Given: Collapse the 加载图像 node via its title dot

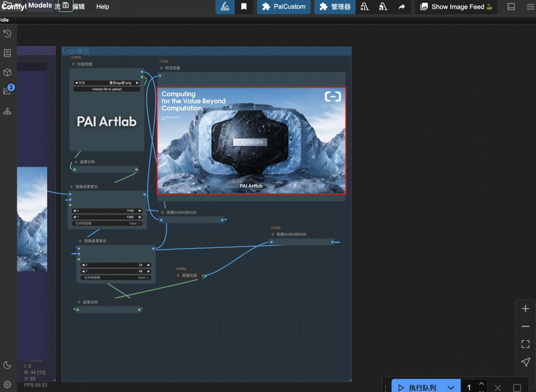Looking at the screenshot, I should coord(73,64).
